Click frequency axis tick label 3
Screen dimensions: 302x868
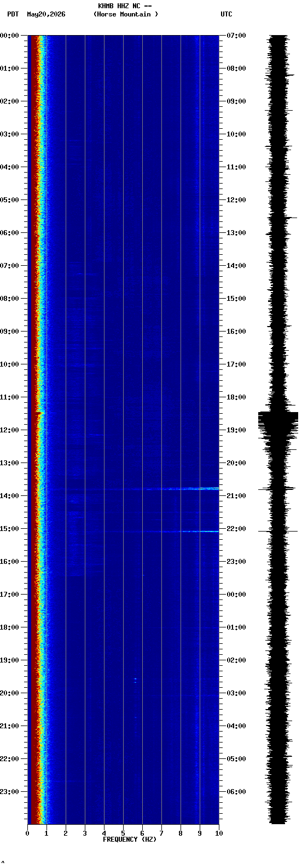(85, 833)
